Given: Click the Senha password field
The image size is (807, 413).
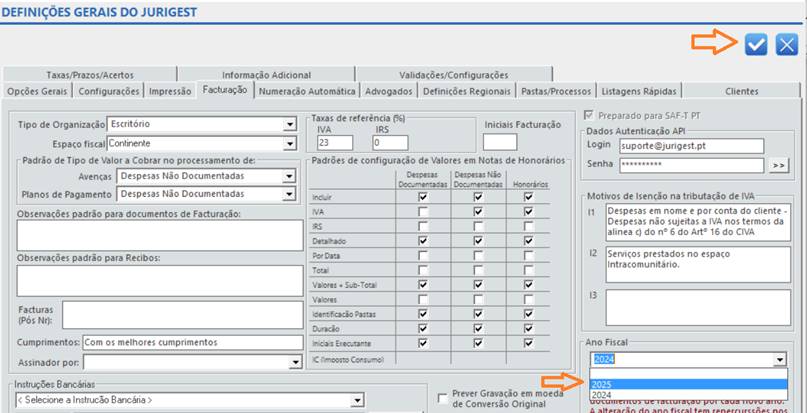Looking at the screenshot, I should [692, 165].
